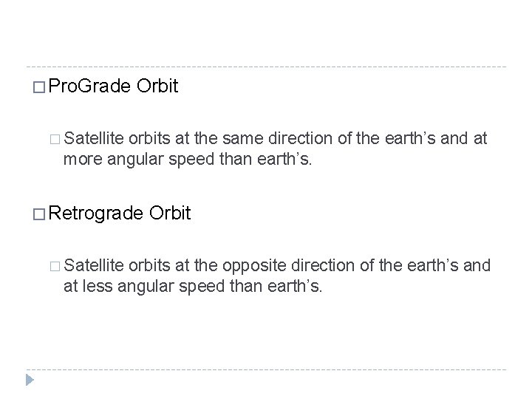Click the line 'at less angular speed than earth's.'
Image resolution: width=532 pixels, height=399 pixels.
click(x=193, y=286)
